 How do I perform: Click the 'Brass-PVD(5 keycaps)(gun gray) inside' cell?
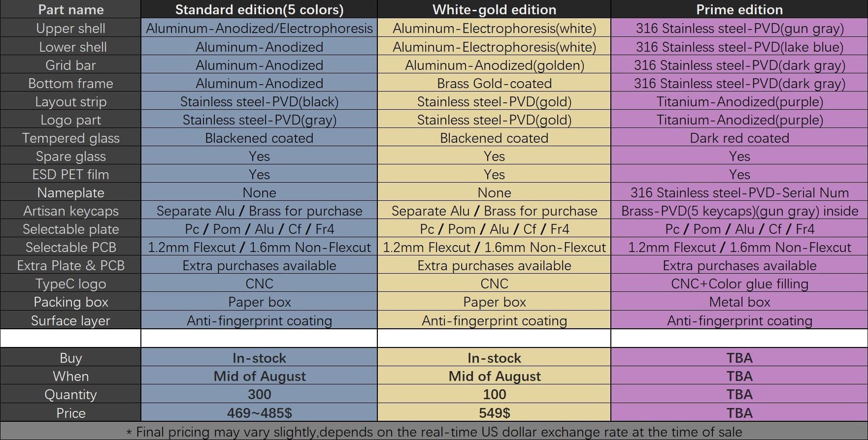click(739, 211)
